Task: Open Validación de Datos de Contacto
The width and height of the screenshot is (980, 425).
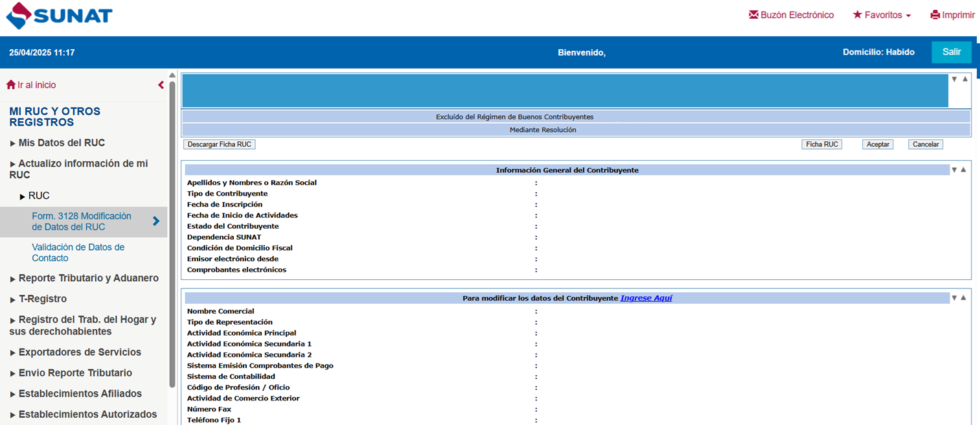Action: point(78,253)
